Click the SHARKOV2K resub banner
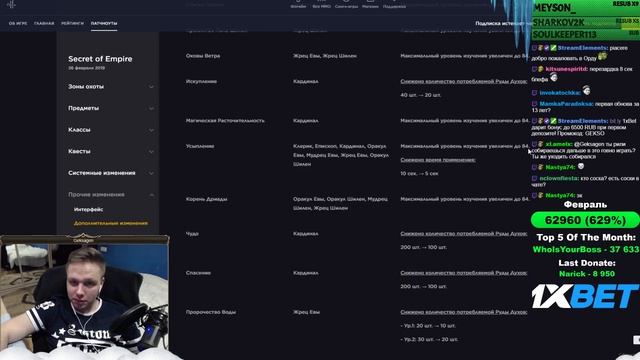This screenshot has height=360, width=640. pos(586,22)
